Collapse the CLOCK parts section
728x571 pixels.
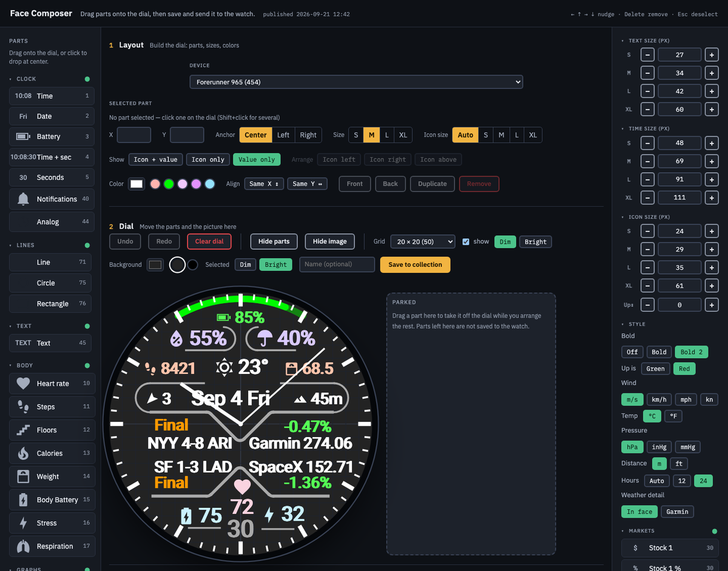[x=26, y=79]
